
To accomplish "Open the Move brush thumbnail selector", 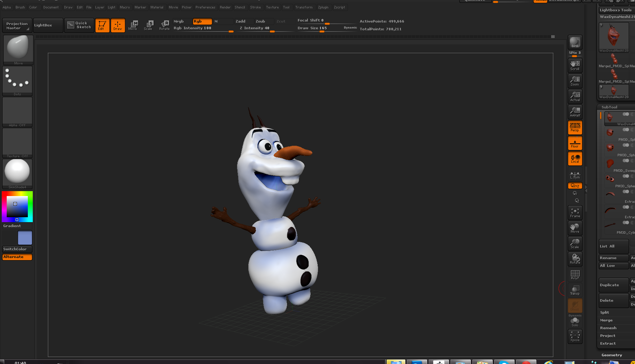I will pos(18,50).
